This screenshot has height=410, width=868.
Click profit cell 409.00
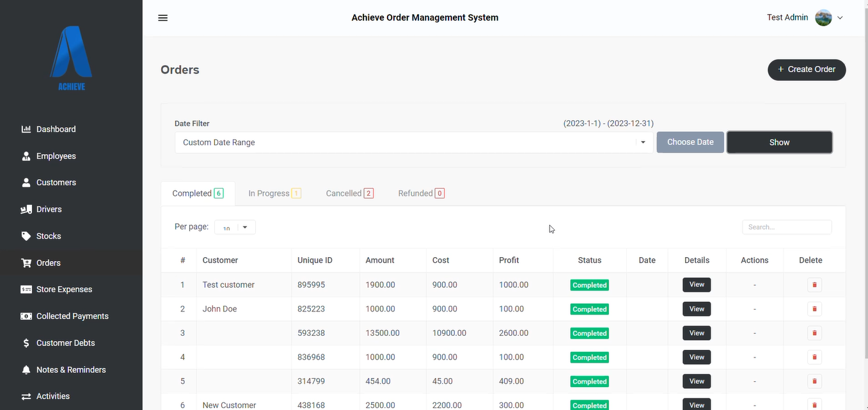(x=512, y=381)
